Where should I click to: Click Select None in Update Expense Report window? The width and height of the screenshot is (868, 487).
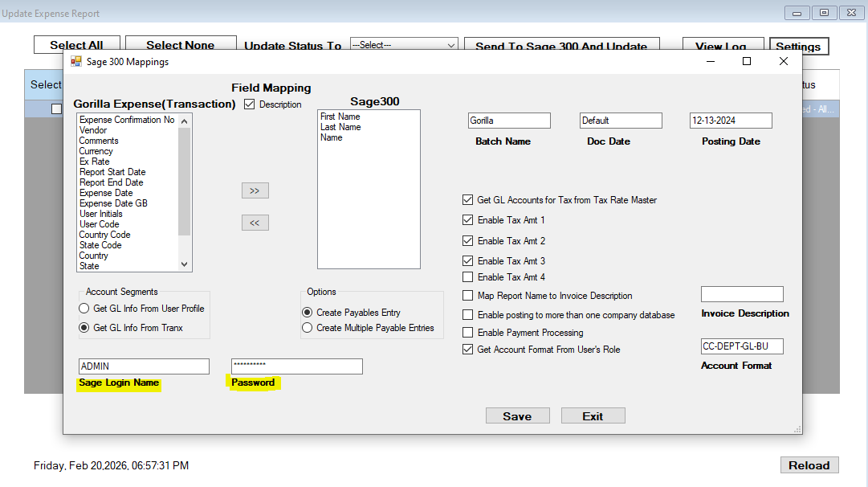(181, 44)
